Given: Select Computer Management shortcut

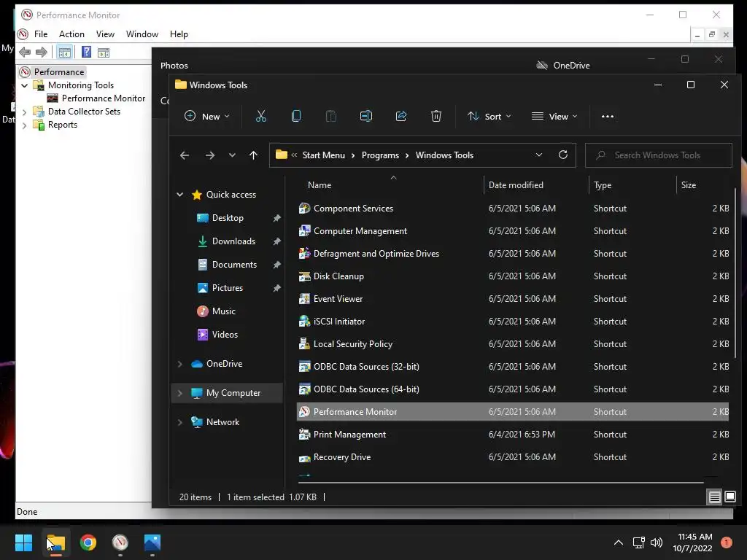Looking at the screenshot, I should click(513, 231).
